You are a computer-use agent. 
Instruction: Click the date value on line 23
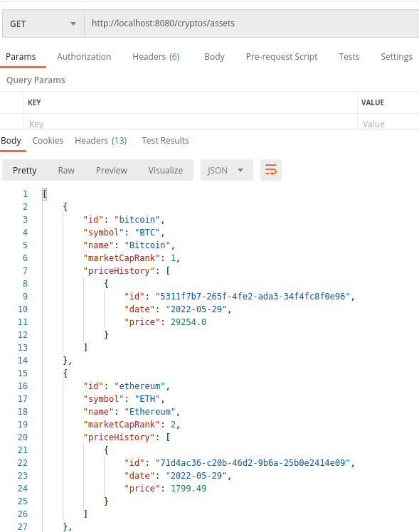tap(196, 476)
